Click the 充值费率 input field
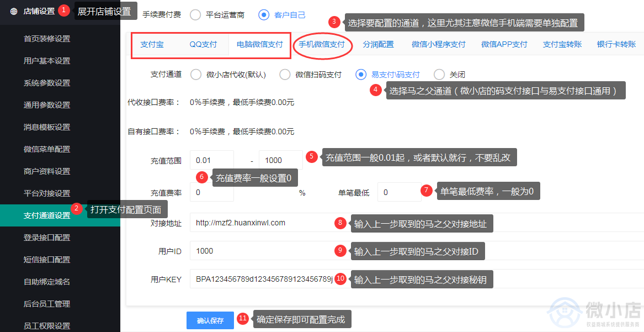 click(212, 192)
